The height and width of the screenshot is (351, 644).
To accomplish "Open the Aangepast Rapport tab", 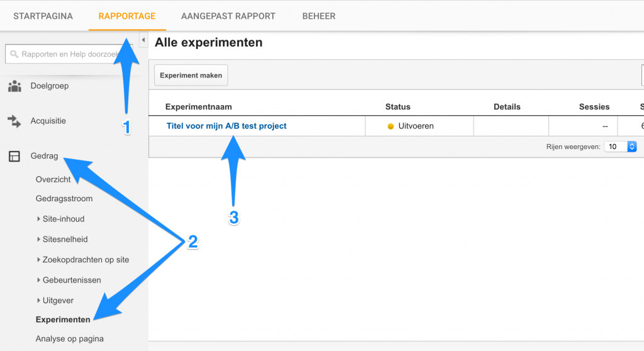I will coord(228,16).
